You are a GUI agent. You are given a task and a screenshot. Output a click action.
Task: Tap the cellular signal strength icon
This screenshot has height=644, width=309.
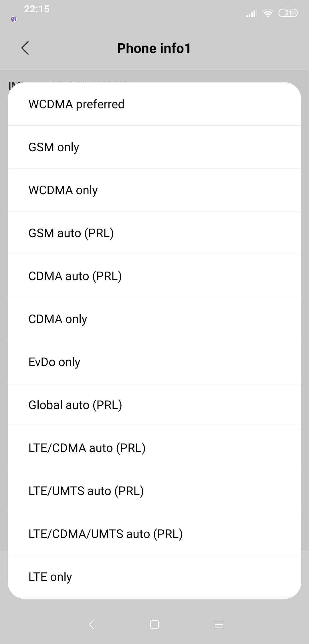pos(251,13)
